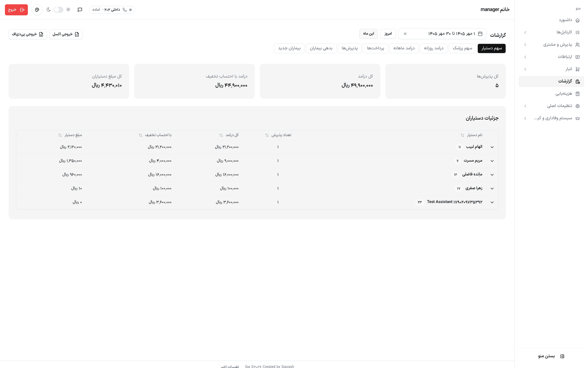This screenshot has height=368, width=588.
Task: Collapse sidebar with بستن منو
Action: point(551,356)
